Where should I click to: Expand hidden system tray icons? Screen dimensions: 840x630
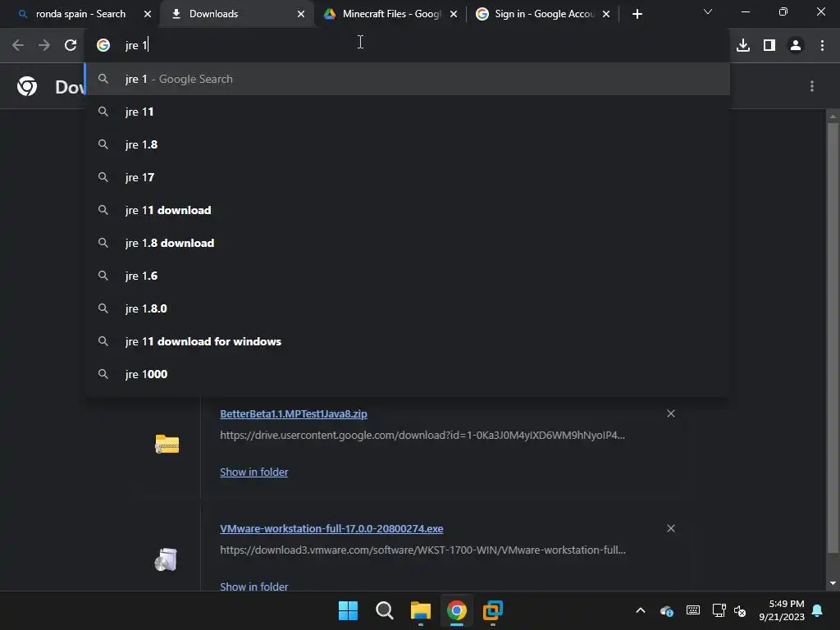click(640, 610)
